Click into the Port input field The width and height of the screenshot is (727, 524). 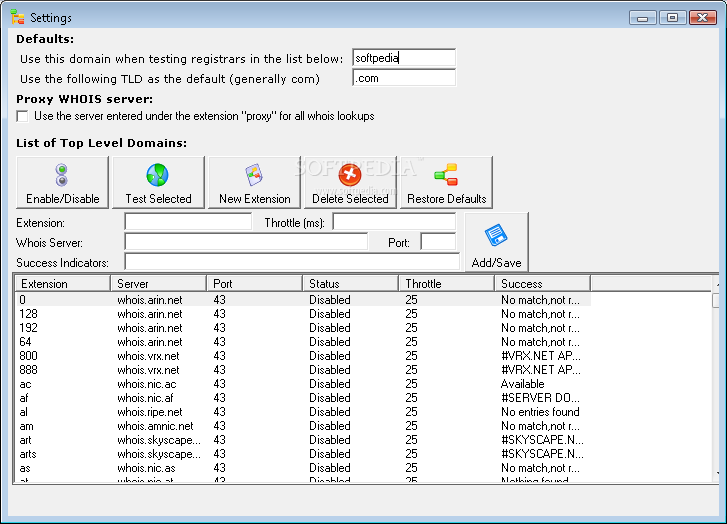pos(438,242)
